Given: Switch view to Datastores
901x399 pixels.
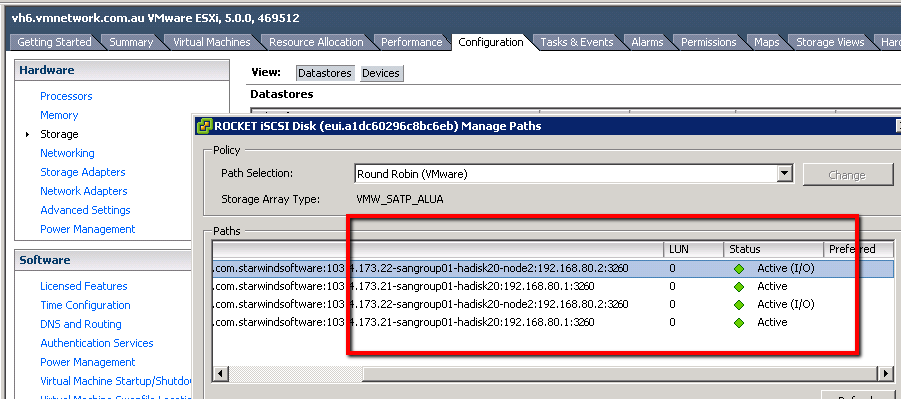Looking at the screenshot, I should coord(325,73).
